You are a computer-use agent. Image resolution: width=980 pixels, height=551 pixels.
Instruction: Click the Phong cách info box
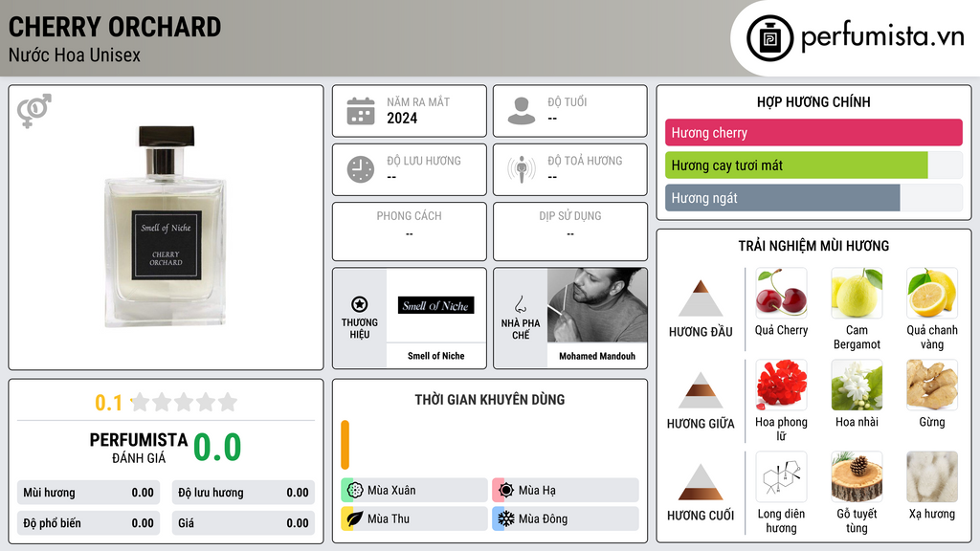tap(409, 231)
